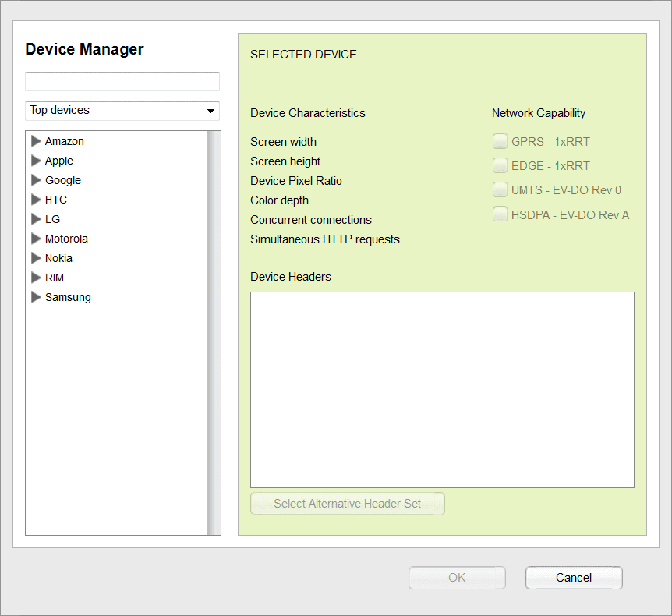Select the Nokia tree label
Viewport: 672px width, 616px height.
click(x=58, y=259)
